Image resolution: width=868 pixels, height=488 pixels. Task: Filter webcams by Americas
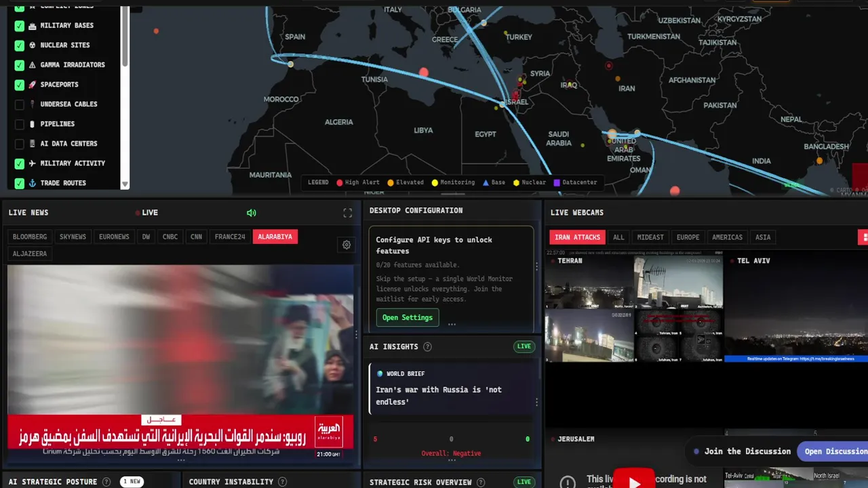727,237
